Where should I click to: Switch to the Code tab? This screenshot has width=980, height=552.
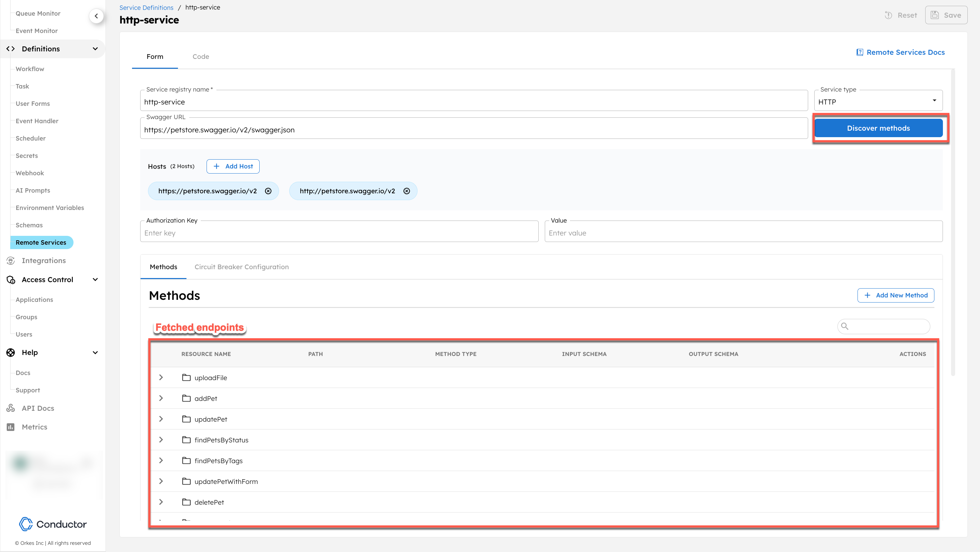tap(200, 56)
